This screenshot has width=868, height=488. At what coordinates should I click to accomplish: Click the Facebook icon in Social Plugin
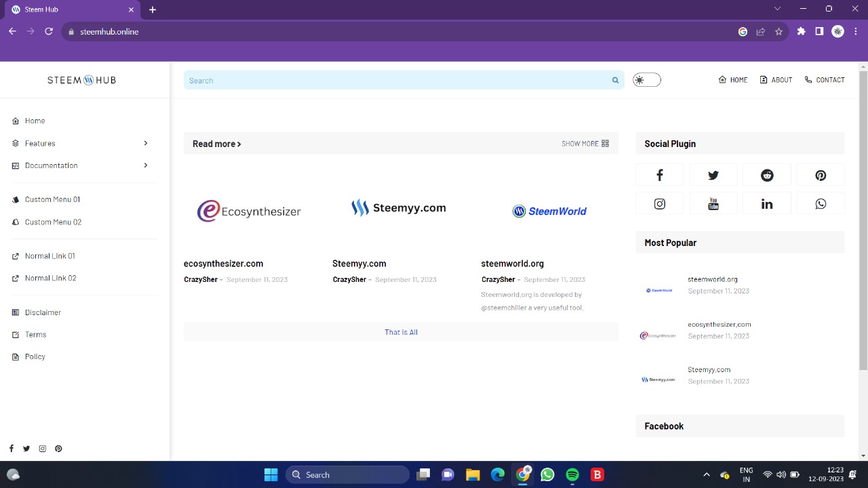660,175
